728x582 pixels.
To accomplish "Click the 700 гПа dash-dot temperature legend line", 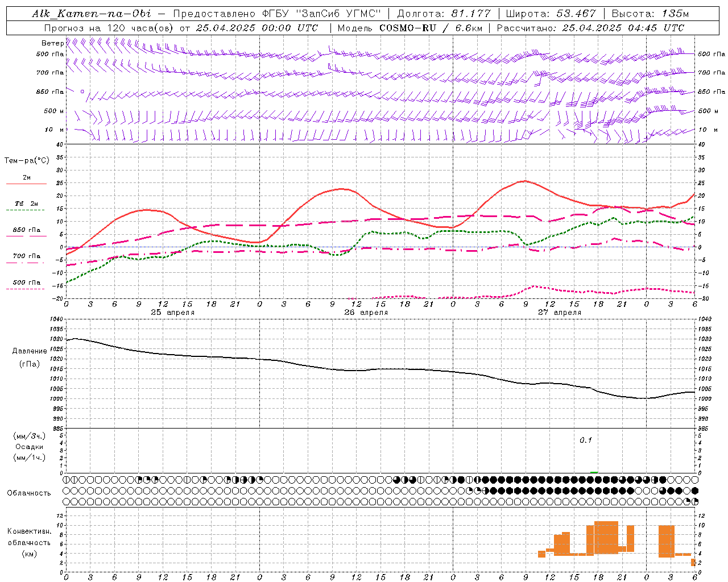I will point(26,263).
